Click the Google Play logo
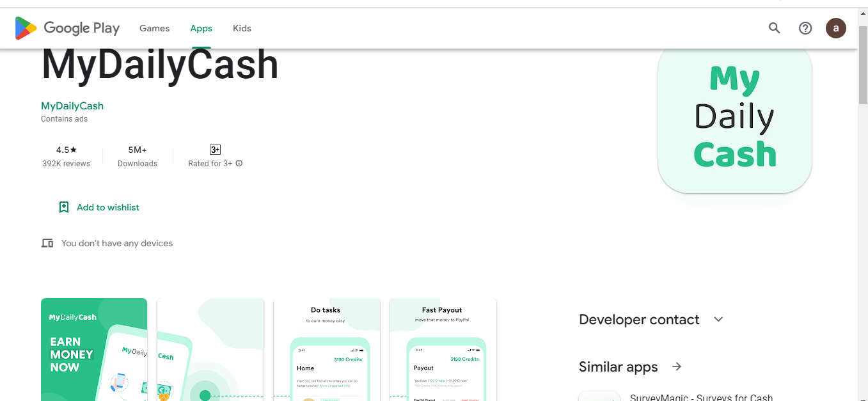 pyautogui.click(x=67, y=28)
